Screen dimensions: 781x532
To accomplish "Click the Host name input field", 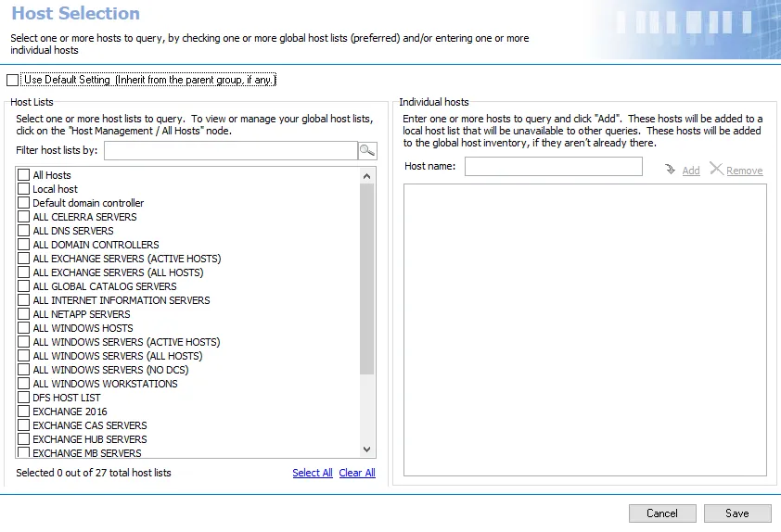I will (554, 166).
